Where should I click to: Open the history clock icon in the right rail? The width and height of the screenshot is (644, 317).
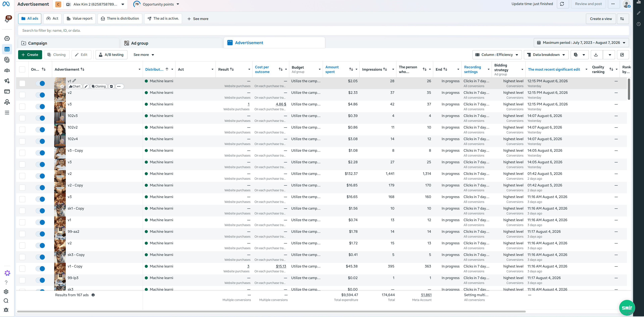639,24
